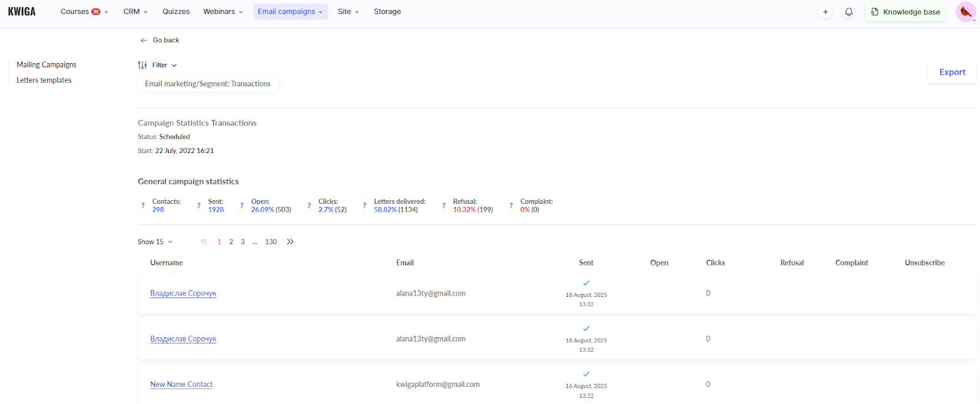This screenshot has height=404, width=980.
Task: Open the New Name Contact link
Action: pos(181,384)
